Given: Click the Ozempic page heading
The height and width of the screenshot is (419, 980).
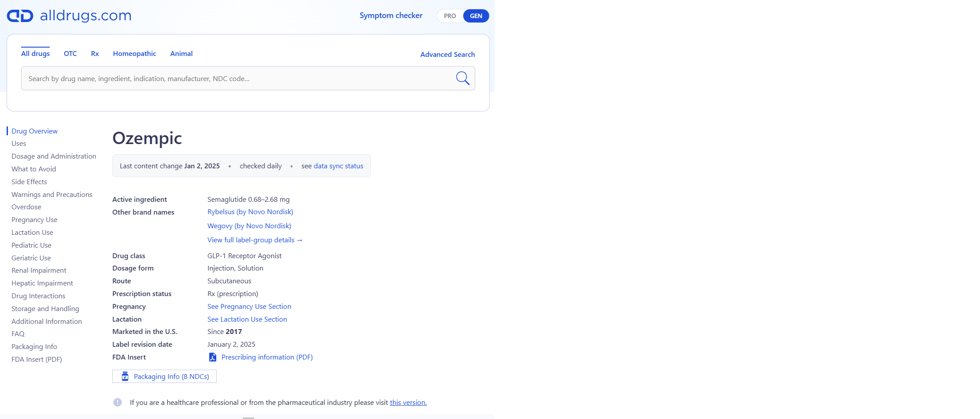Looking at the screenshot, I should [x=147, y=138].
